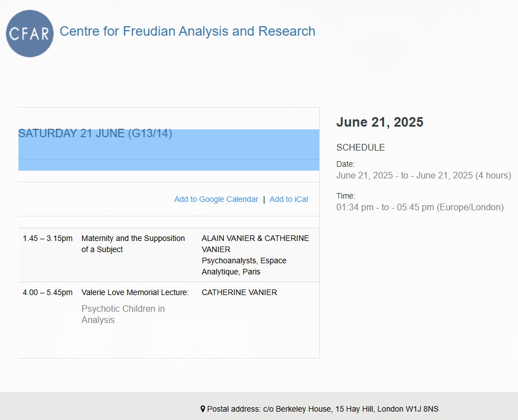This screenshot has width=518, height=420.
Task: Click Catherine Vanier name in second row
Action: tap(239, 292)
